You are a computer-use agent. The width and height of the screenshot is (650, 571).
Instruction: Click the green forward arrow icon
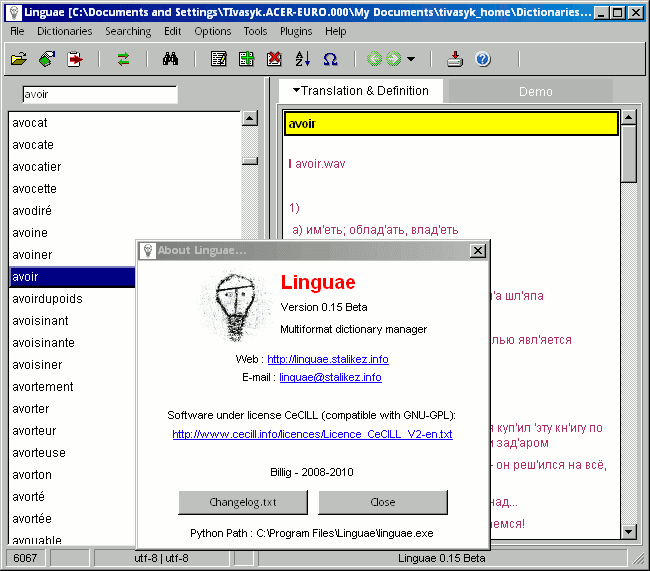tap(393, 59)
